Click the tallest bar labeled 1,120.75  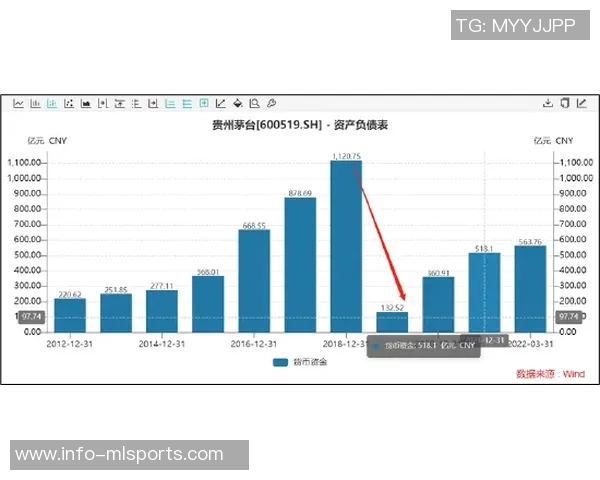coord(346,247)
